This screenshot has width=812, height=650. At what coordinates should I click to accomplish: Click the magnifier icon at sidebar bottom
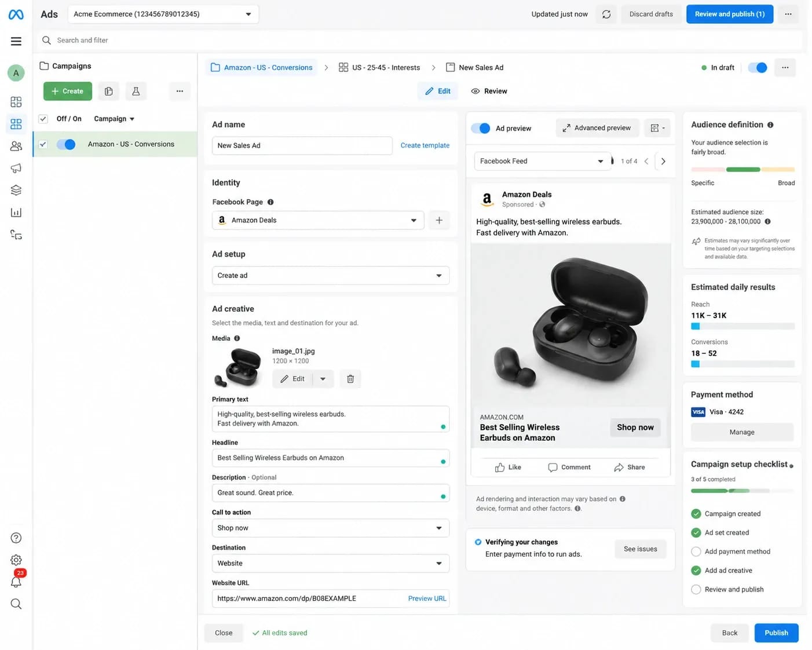[16, 604]
